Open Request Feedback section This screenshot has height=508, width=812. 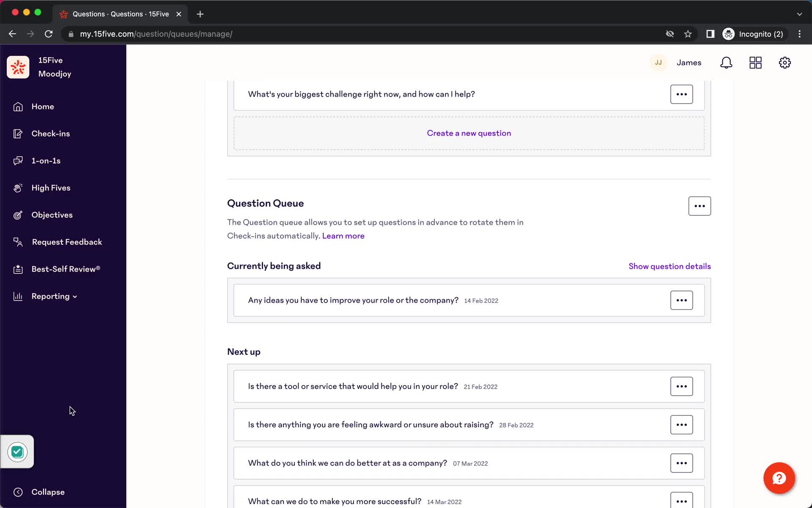click(67, 242)
